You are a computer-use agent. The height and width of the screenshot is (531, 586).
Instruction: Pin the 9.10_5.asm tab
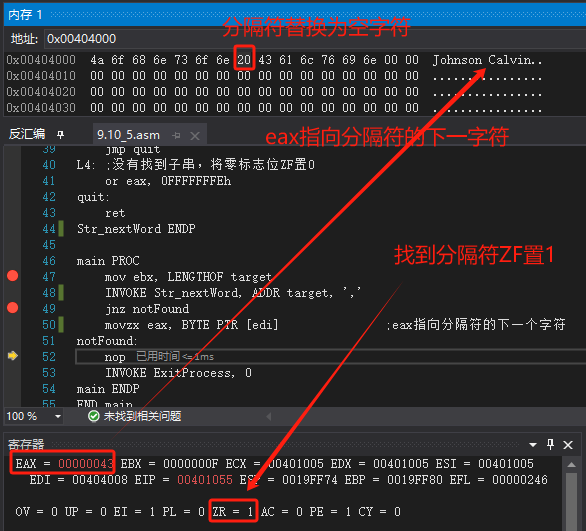tap(176, 135)
